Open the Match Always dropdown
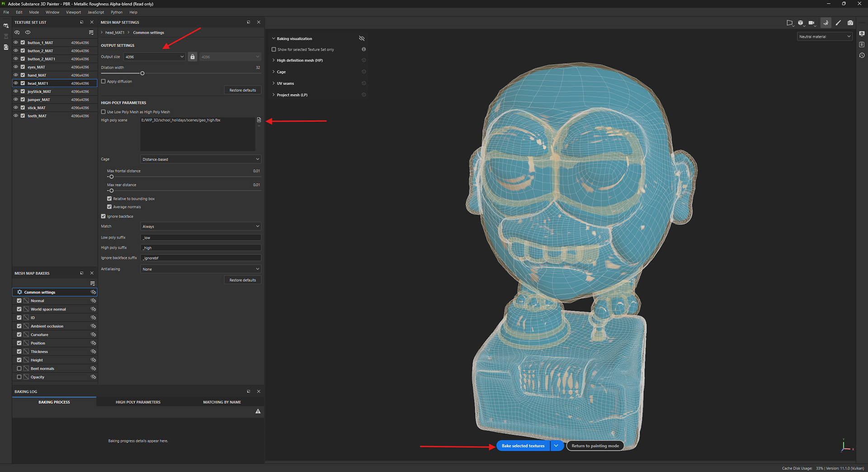 (x=201, y=226)
